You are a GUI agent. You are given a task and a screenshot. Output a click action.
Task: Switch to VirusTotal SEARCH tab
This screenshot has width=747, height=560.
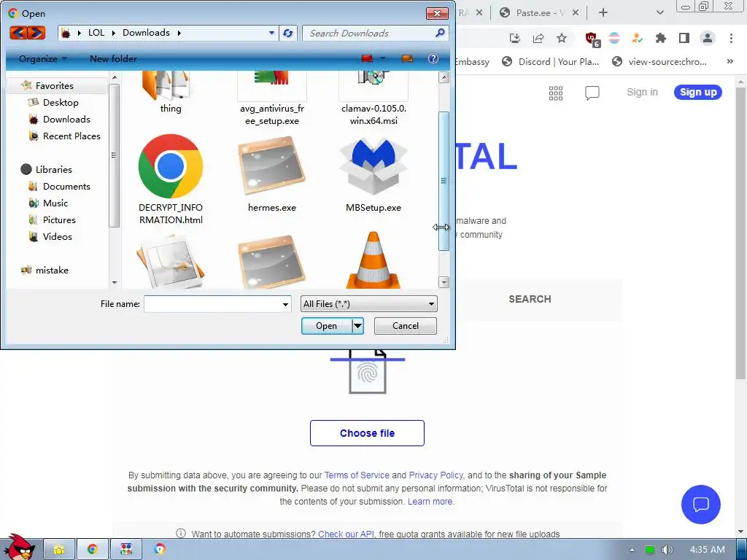point(530,299)
